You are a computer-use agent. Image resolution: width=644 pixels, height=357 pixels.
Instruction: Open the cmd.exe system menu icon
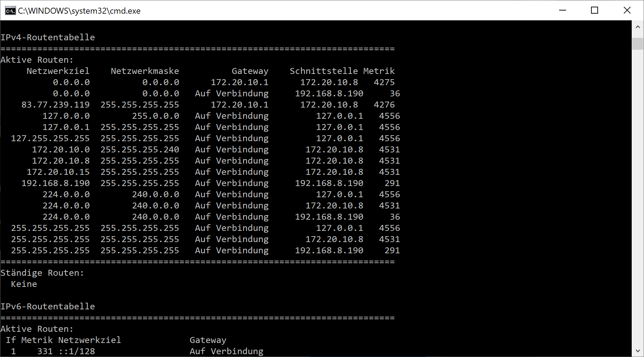click(10, 11)
